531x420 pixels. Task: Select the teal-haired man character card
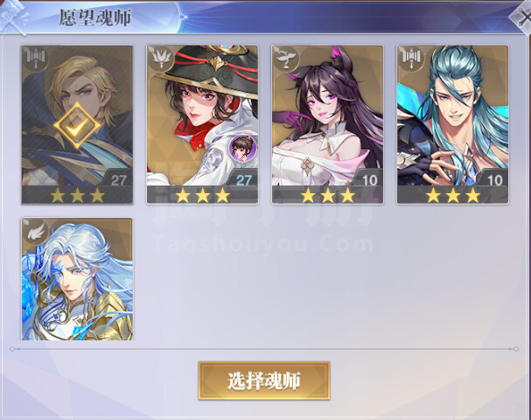[x=452, y=124]
